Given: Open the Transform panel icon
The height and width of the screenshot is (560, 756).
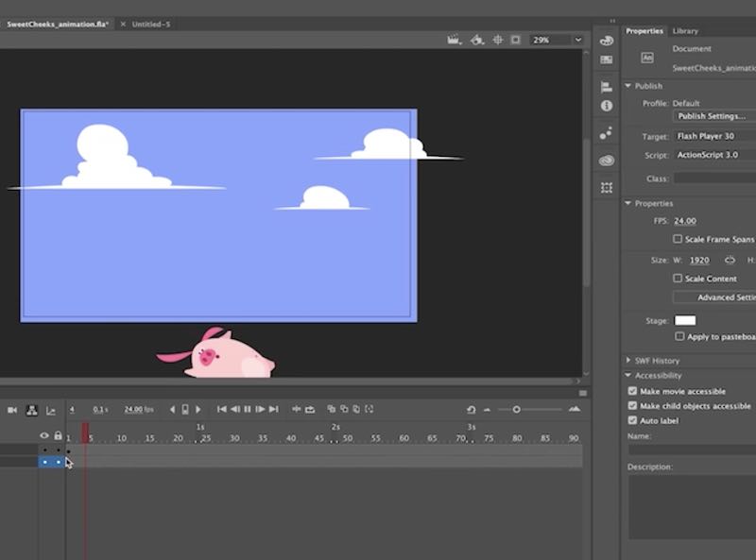Looking at the screenshot, I should (x=607, y=188).
